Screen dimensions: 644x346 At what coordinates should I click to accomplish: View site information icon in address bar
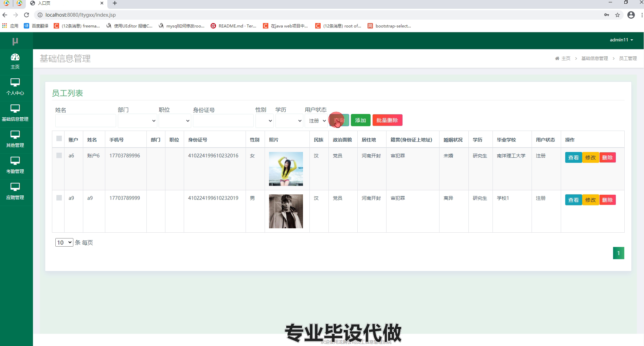[40, 15]
